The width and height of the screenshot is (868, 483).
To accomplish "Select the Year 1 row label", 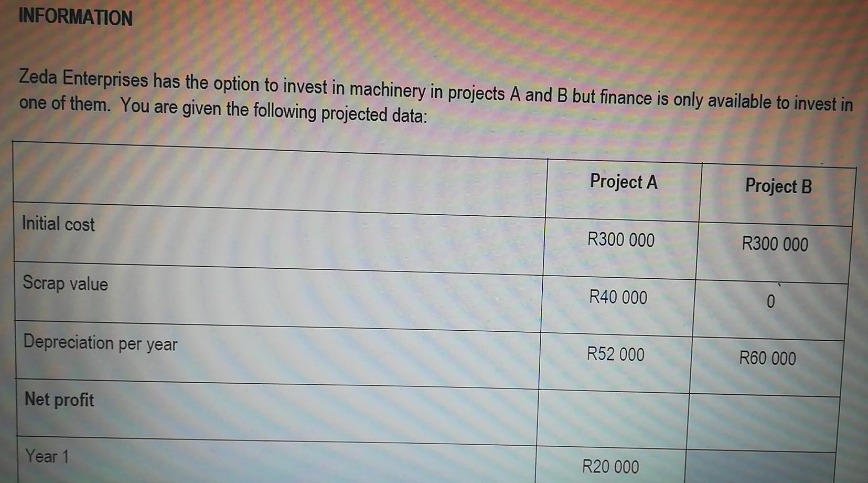I will [x=47, y=456].
